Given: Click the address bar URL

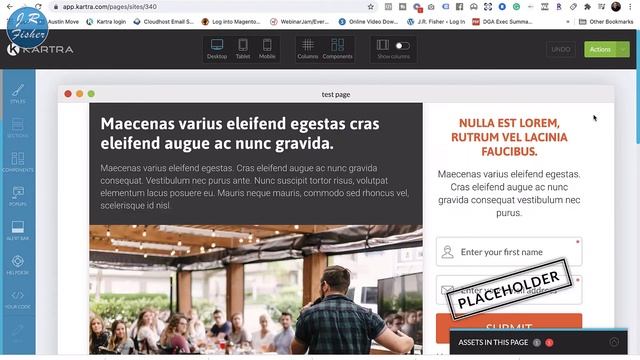Looking at the screenshot, I should [x=109, y=7].
